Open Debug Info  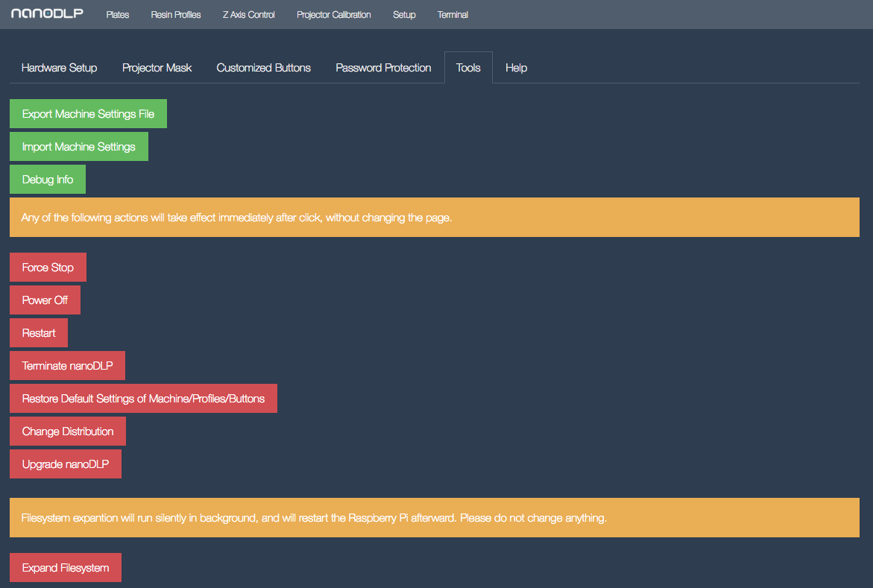click(47, 180)
